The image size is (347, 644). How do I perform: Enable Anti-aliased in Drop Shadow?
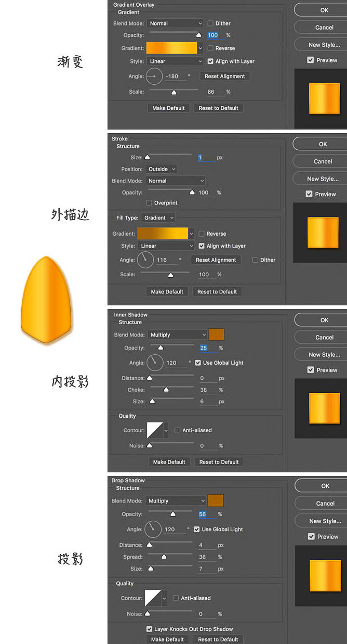176,598
